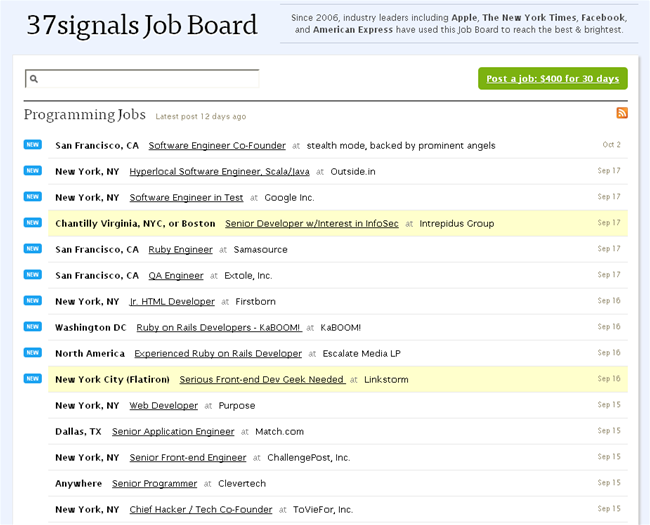
Task: Click NEW badge beside Escalate Media LP row
Action: click(32, 352)
